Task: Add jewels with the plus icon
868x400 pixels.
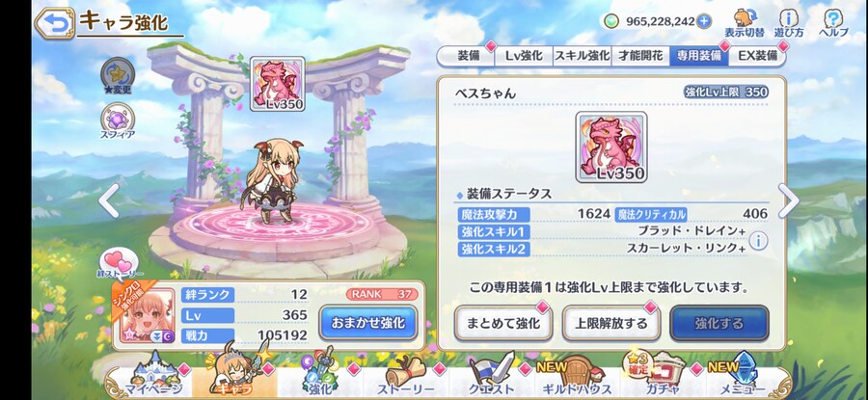Action: click(704, 21)
